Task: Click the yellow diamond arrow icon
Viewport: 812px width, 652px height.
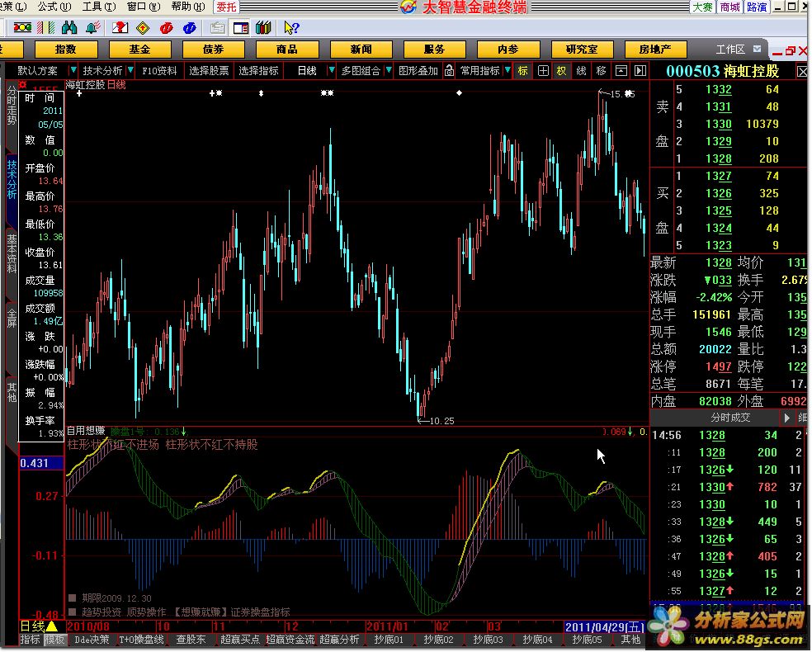Action: [143, 27]
